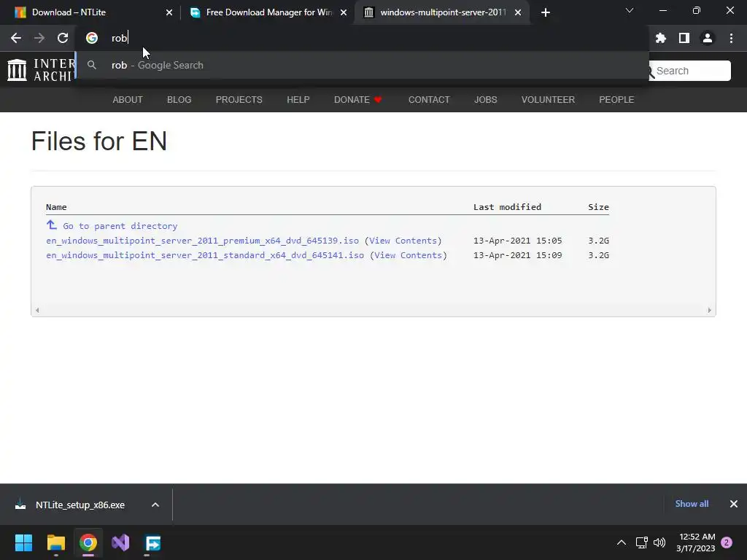Click the file list left scroll arrow
Image resolution: width=747 pixels, height=560 pixels.
37,311
